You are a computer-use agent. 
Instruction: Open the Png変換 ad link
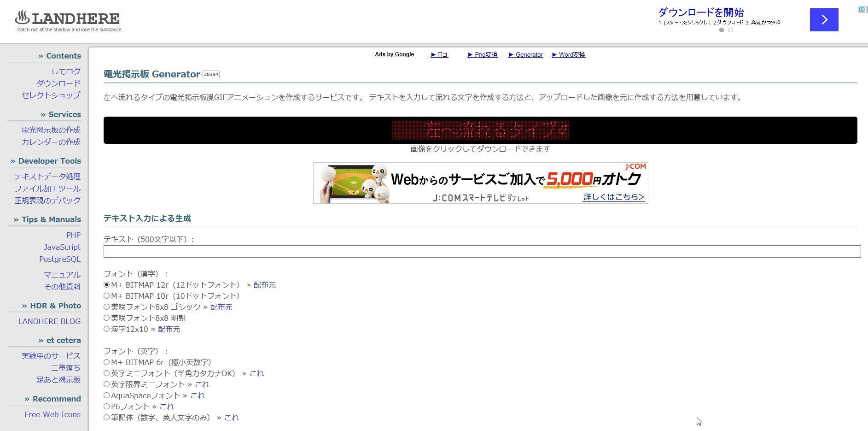(x=482, y=54)
